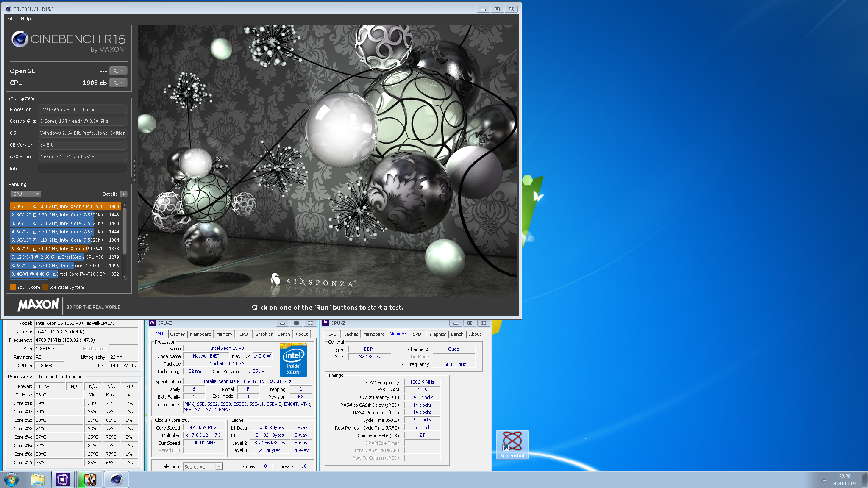Switch to Mainboard tab in left CPU-Z
The height and width of the screenshot is (488, 868).
pos(200,334)
